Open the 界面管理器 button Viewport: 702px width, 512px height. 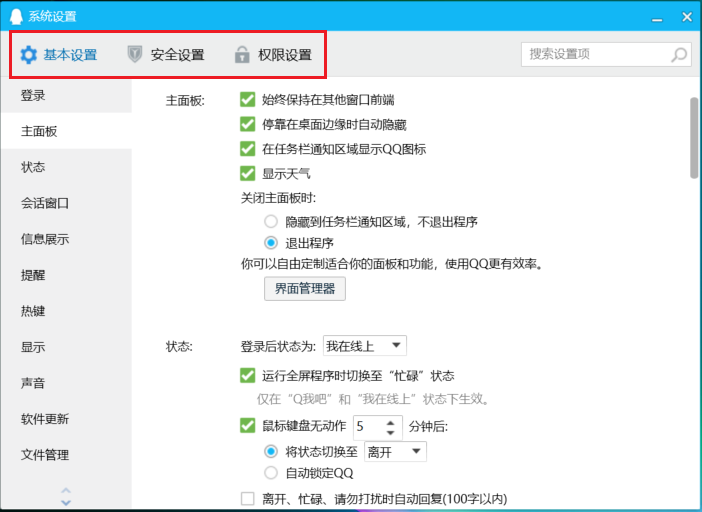(x=305, y=289)
